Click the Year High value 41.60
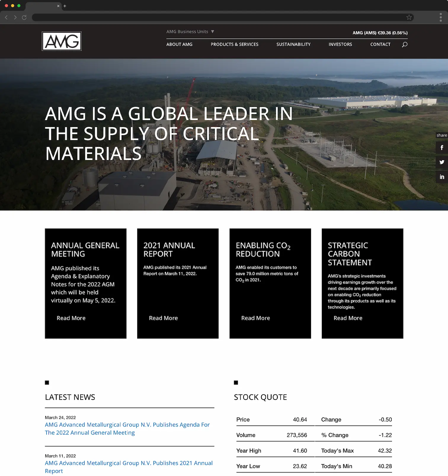448x476 pixels. pyautogui.click(x=300, y=451)
